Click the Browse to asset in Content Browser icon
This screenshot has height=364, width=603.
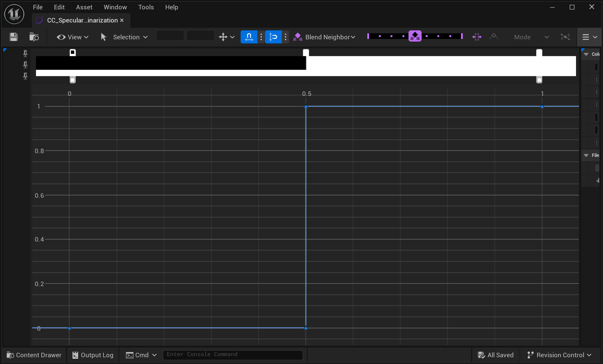click(x=34, y=37)
